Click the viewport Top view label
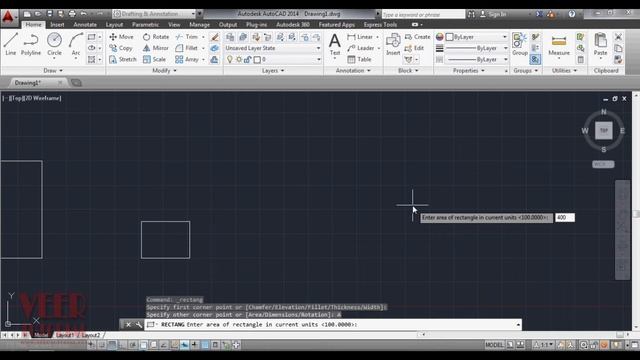 click(x=17, y=98)
